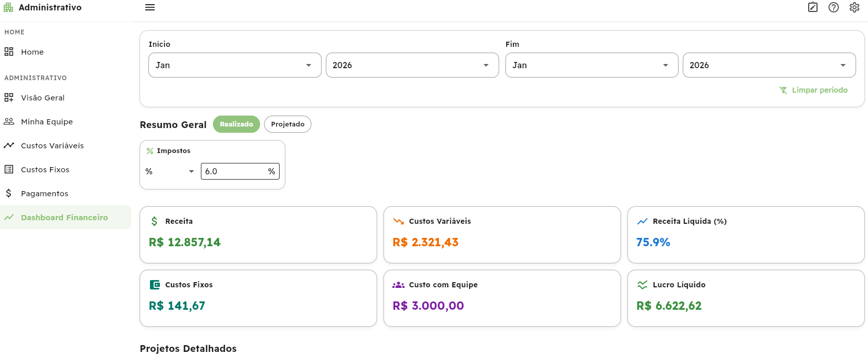Click the Custo com Equipe value R$ 3.000,00
Viewport: 868px width, 354px height.
(428, 306)
